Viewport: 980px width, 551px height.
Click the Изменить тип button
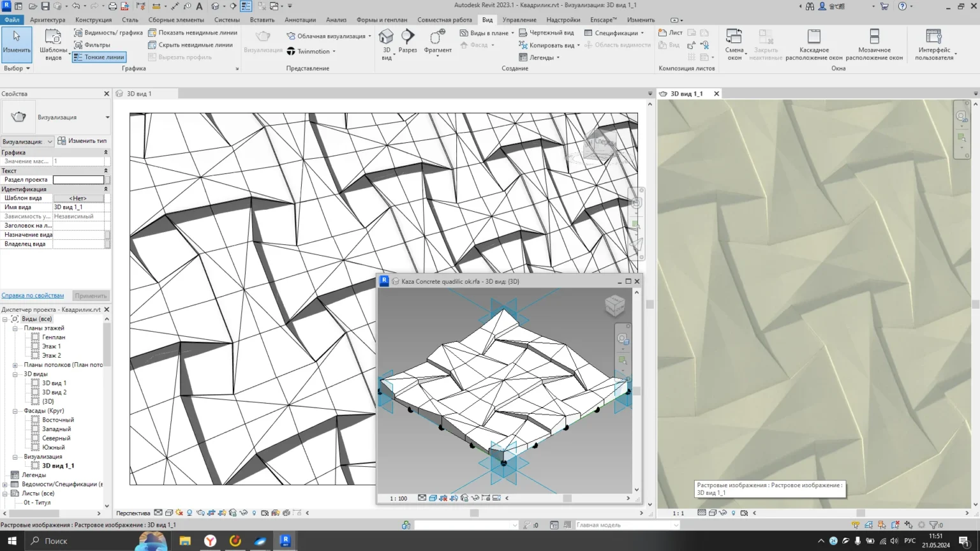[x=82, y=141]
